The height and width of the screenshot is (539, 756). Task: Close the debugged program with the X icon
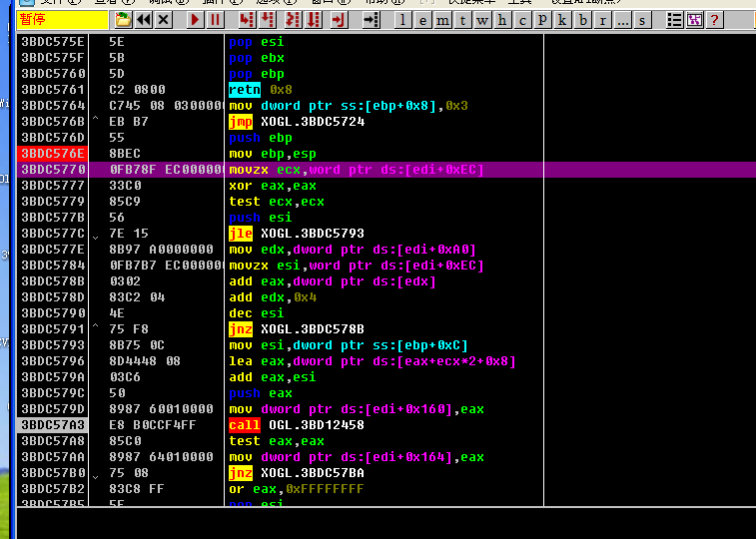pyautogui.click(x=164, y=20)
